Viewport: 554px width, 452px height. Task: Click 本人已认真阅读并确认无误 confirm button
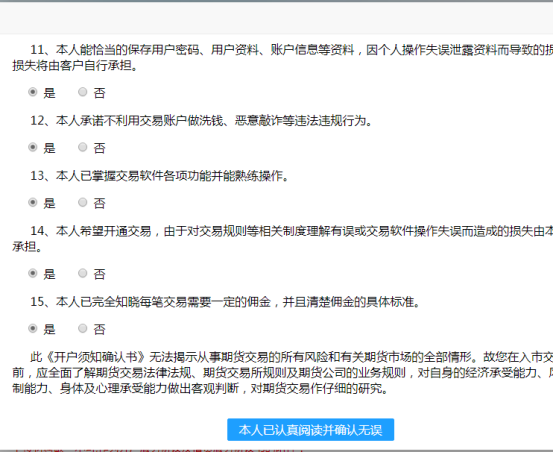(x=311, y=430)
